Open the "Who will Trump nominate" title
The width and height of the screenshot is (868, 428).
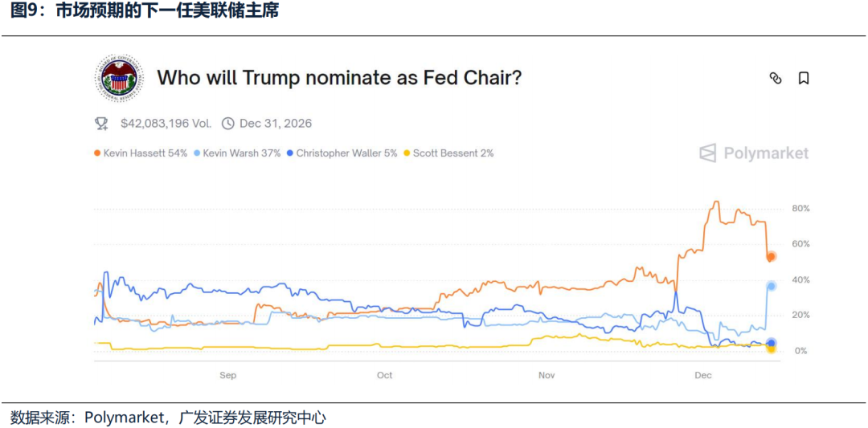[339, 78]
